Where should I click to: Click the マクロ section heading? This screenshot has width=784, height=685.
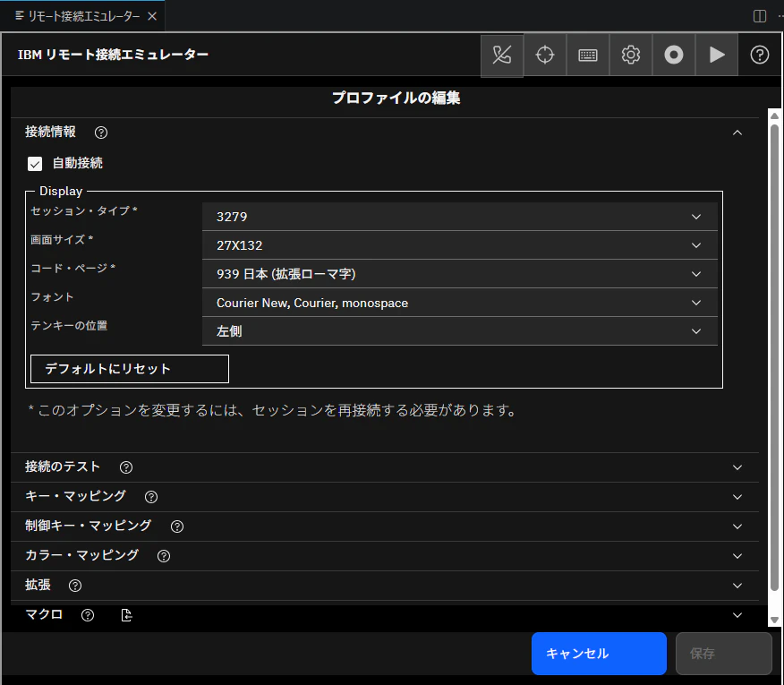click(44, 614)
